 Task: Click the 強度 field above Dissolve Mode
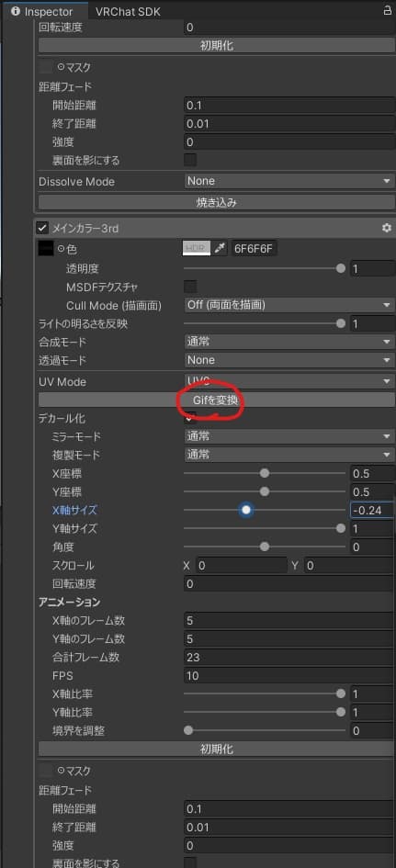click(x=289, y=142)
